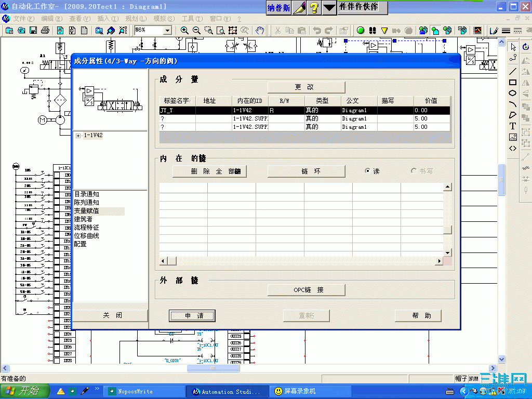The width and height of the screenshot is (532, 399).
Task: Click the zoom-window dashed rectangle icon
Action: point(209,31)
